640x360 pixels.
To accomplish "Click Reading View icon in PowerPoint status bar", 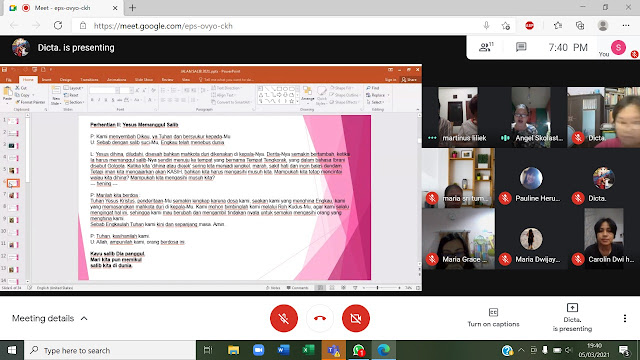I will click(343, 288).
